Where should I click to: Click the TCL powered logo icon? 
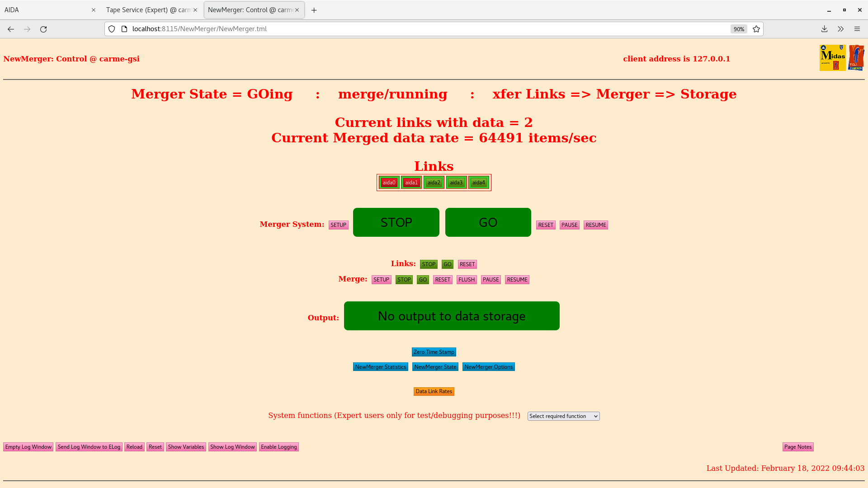[856, 58]
